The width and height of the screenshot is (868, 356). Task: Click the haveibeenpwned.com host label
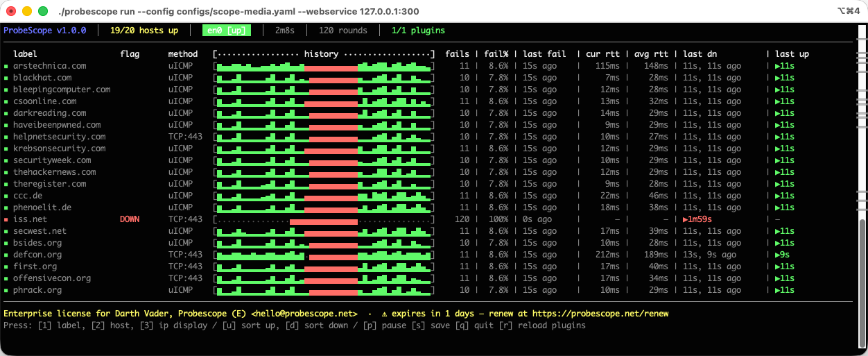click(57, 125)
